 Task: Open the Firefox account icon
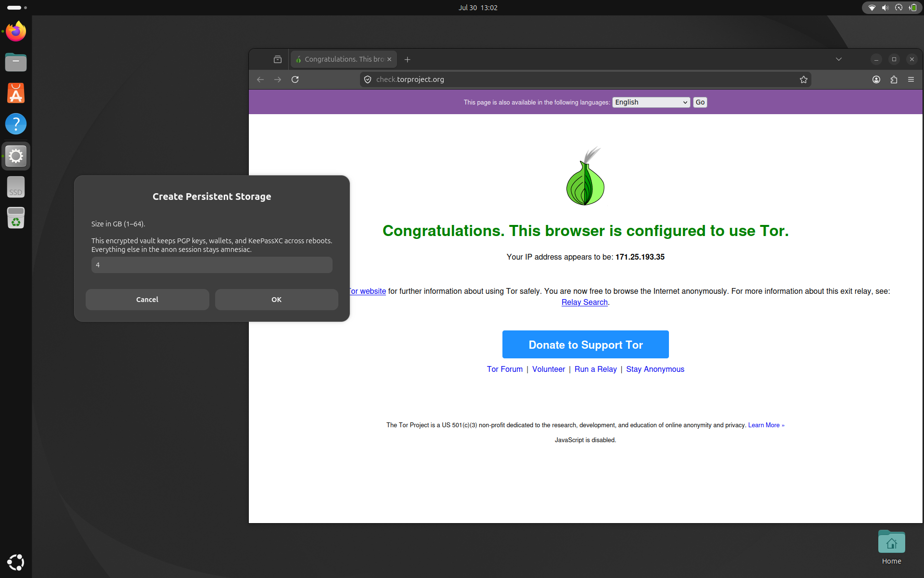[876, 79]
